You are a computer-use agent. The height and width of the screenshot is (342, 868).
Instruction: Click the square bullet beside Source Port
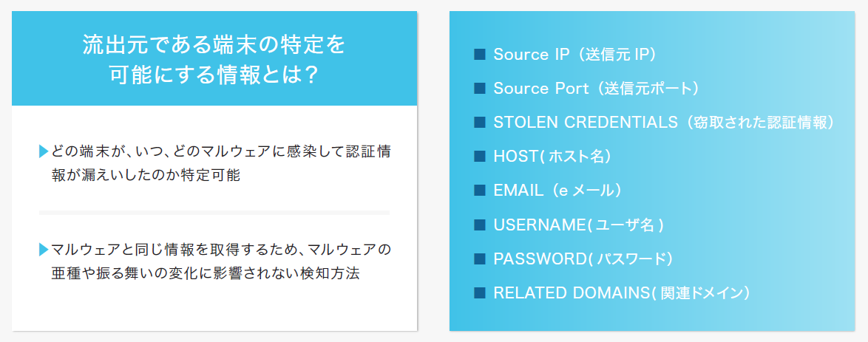480,89
